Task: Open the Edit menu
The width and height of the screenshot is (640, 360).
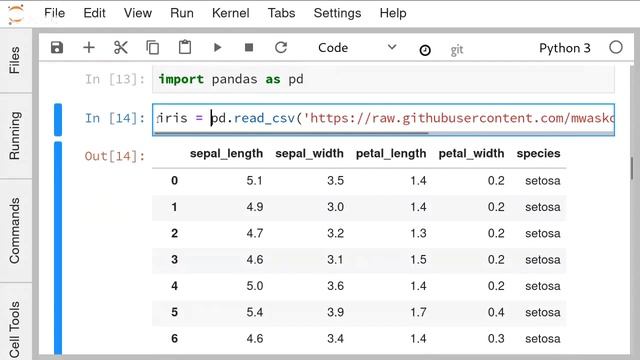Action: coord(94,13)
